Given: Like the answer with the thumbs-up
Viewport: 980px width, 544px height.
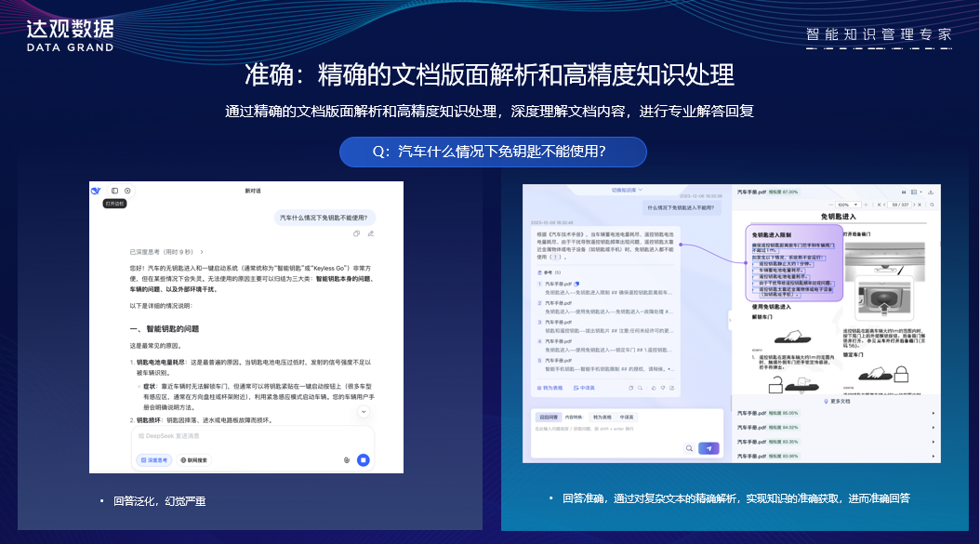Looking at the screenshot, I should (x=652, y=387).
